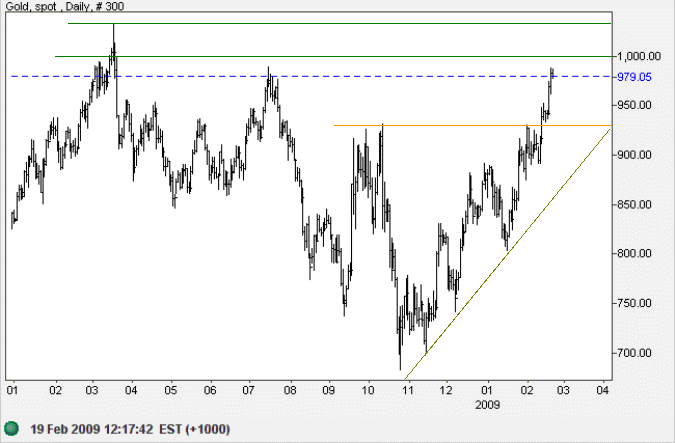The image size is (675, 443).
Task: Select the blue dashed current-price line
Action: point(311,77)
